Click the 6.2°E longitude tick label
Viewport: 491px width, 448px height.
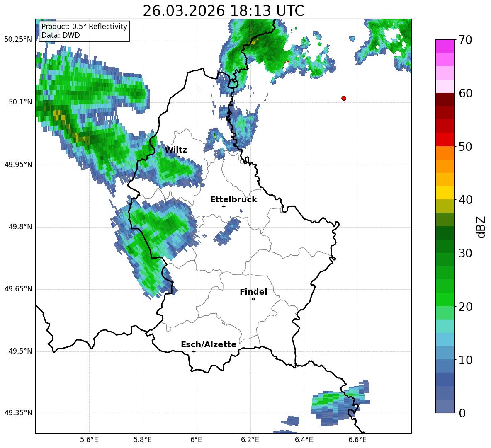[250, 440]
